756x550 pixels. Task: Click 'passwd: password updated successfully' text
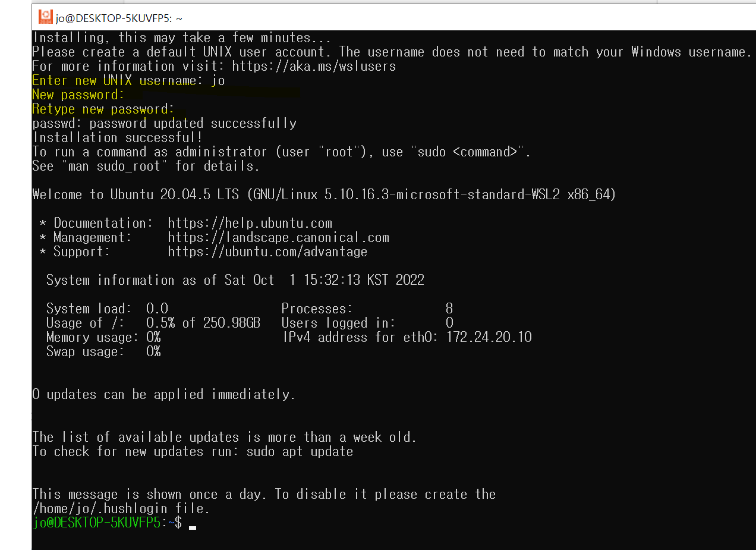pyautogui.click(x=164, y=123)
